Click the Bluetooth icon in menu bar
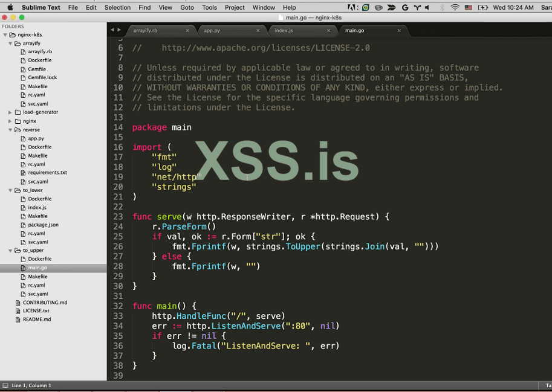The image size is (552, 392). pyautogui.click(x=442, y=7)
